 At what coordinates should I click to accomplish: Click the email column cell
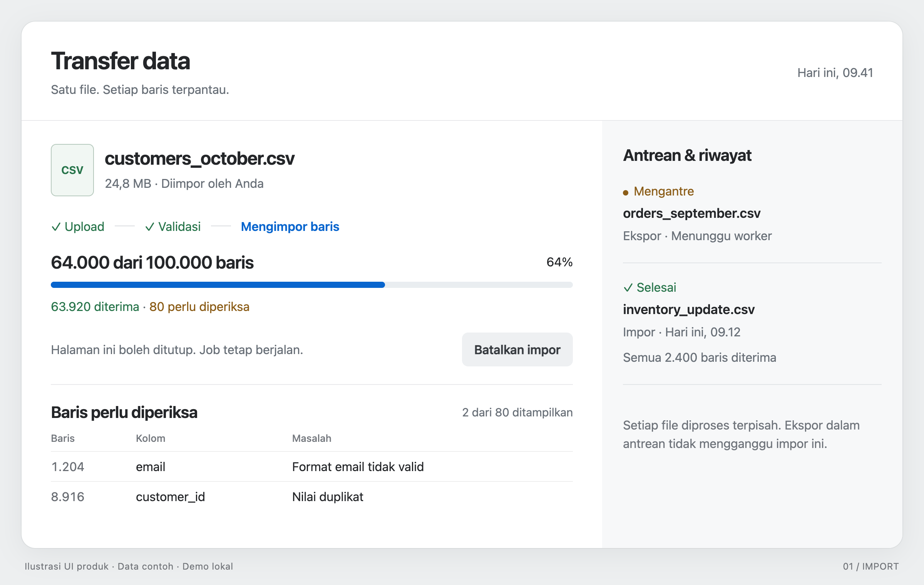(x=151, y=467)
